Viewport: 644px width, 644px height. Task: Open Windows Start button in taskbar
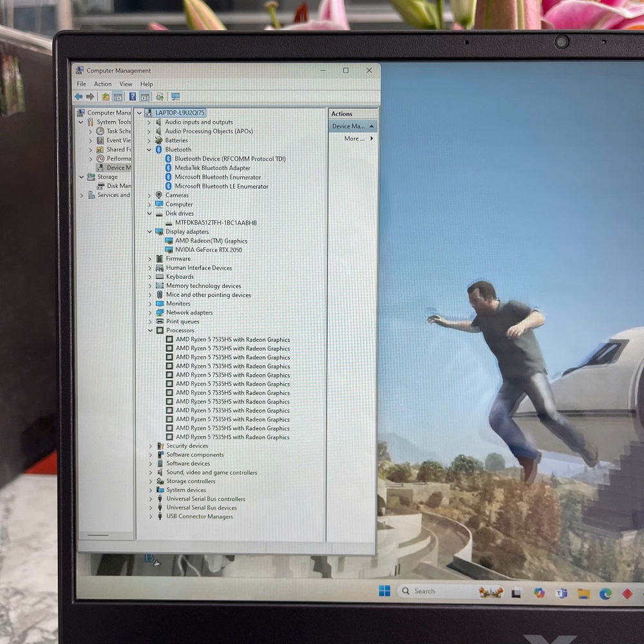point(384,591)
